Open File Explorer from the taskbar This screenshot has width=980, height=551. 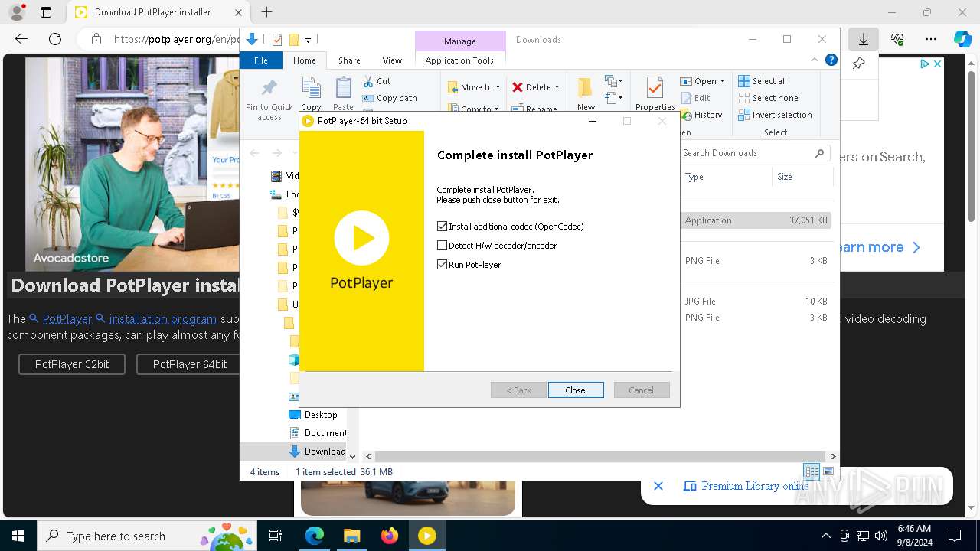[x=351, y=536]
